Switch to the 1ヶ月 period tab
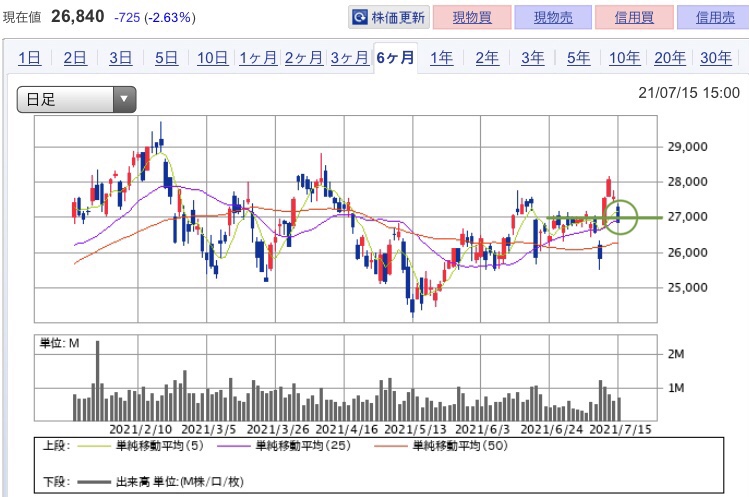Viewport: 749px width, 497px height. [258, 58]
